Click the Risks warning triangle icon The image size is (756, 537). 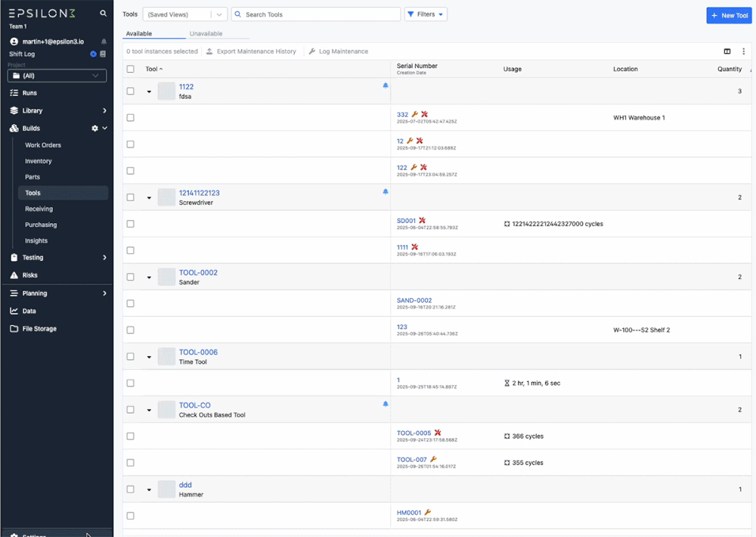tap(14, 275)
